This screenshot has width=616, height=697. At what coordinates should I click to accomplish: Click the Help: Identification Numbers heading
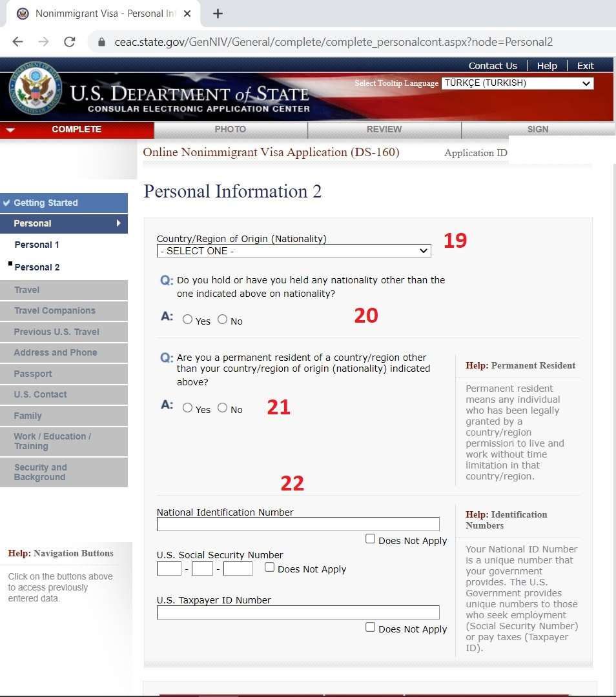[506, 520]
